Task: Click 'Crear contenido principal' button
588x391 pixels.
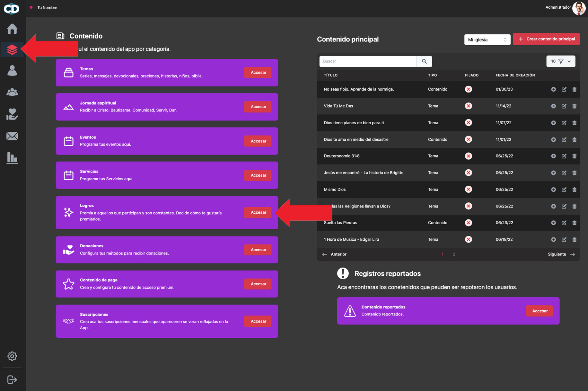Action: point(546,39)
